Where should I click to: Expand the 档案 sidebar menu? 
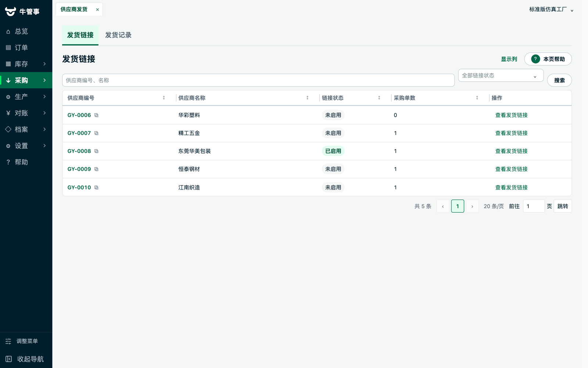click(x=26, y=130)
